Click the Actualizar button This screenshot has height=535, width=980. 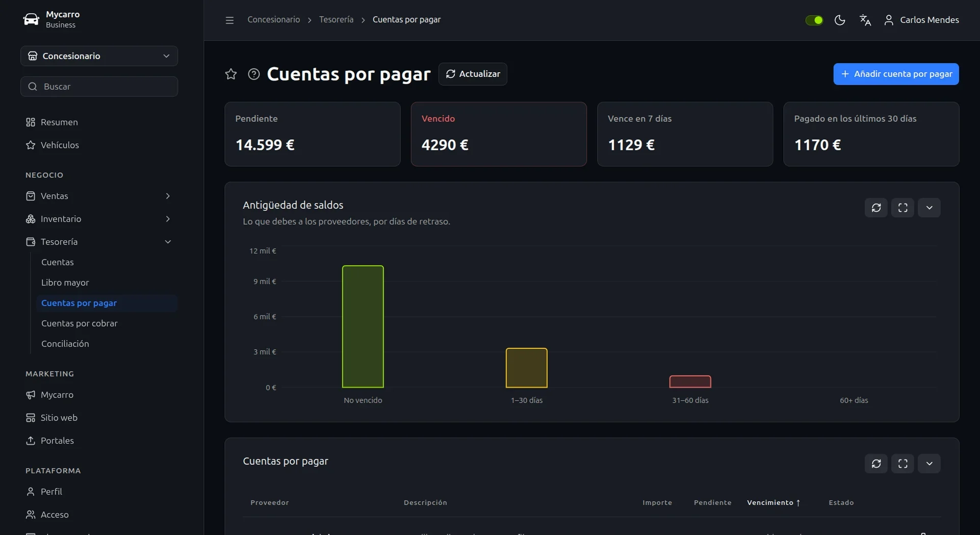[473, 74]
